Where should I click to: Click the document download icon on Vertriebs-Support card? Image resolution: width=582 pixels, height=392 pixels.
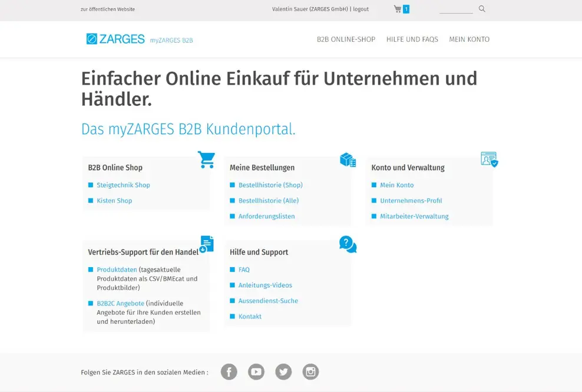tap(207, 244)
